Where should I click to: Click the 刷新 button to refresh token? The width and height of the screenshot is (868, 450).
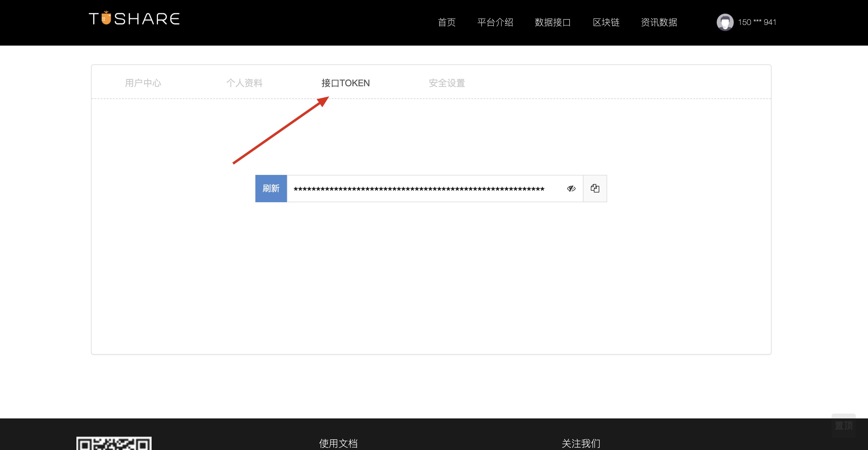[271, 189]
